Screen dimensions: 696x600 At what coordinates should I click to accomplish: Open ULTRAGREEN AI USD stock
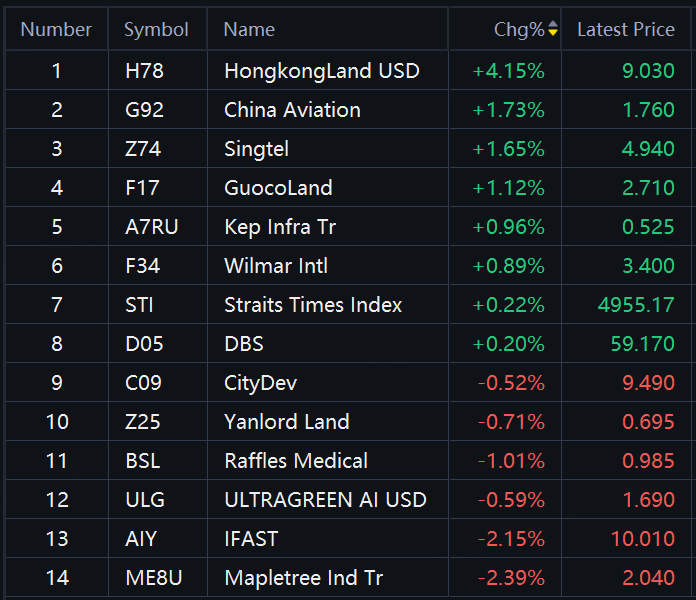[x=325, y=500]
